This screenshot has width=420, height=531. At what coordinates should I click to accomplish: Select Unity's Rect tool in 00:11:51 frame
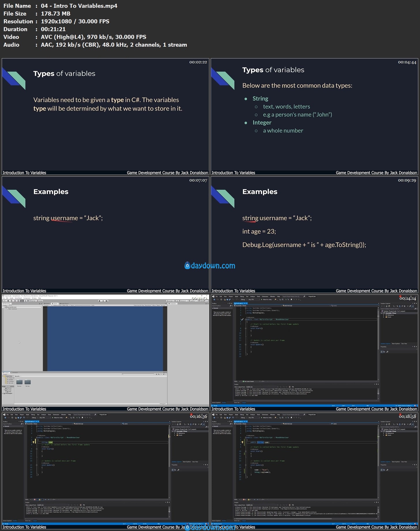click(18, 301)
